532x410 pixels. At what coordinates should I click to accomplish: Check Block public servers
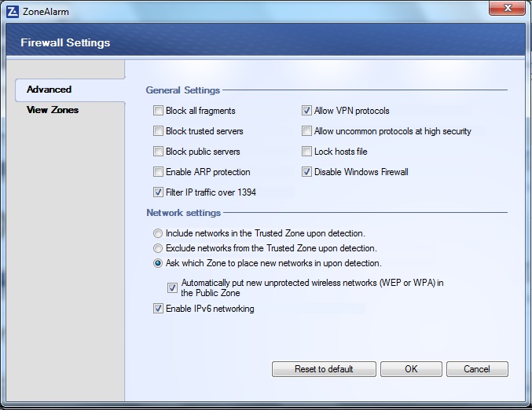pyautogui.click(x=158, y=152)
